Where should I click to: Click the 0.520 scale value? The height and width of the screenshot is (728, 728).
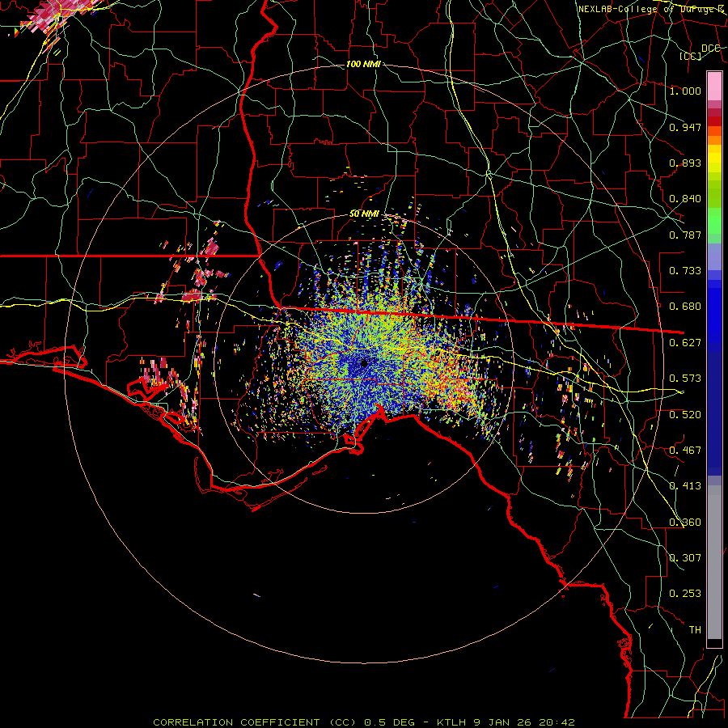tap(685, 415)
